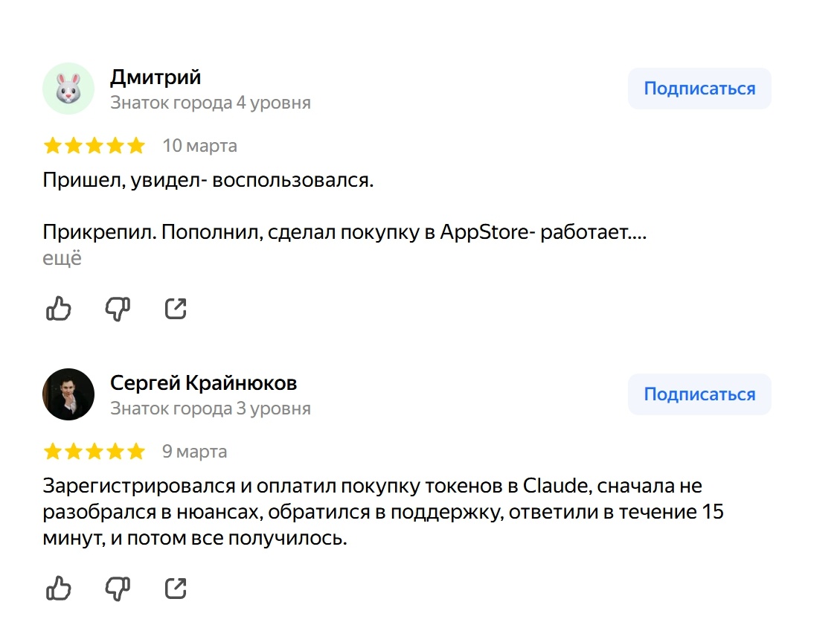Expand Дмитрий's review with ещё link

click(x=62, y=259)
